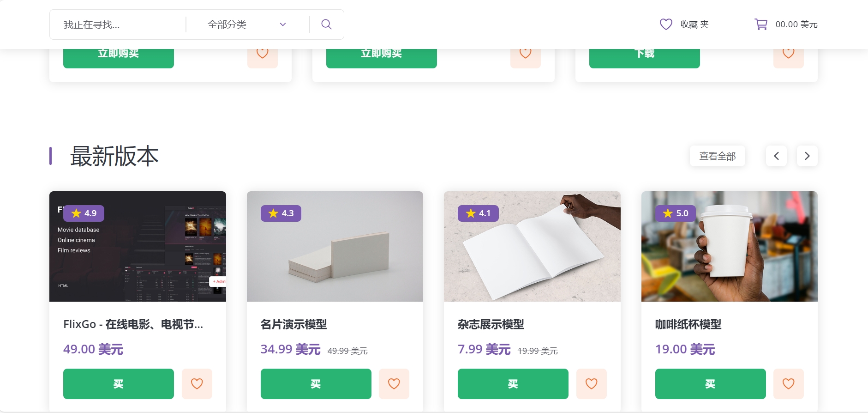Click 查看全部 button
The width and height of the screenshot is (868, 413).
pos(718,156)
